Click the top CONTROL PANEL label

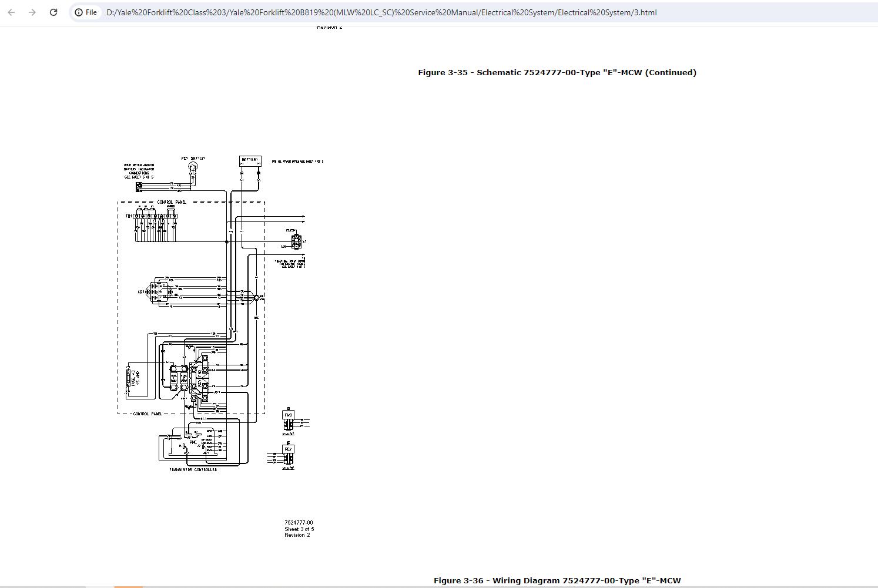(172, 202)
